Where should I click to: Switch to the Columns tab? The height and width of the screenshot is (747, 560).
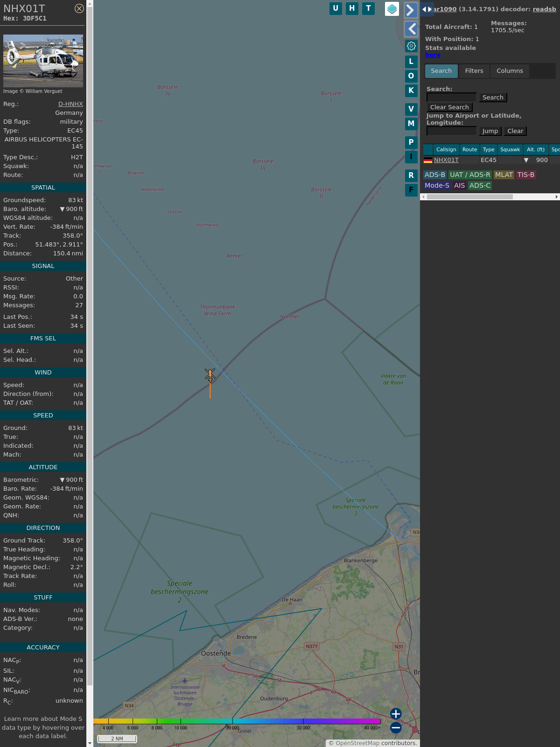(x=510, y=71)
